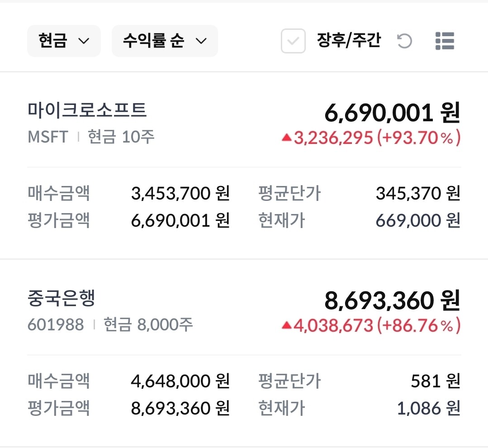Tap 중국은행 현재가 1,086 원

(x=428, y=409)
